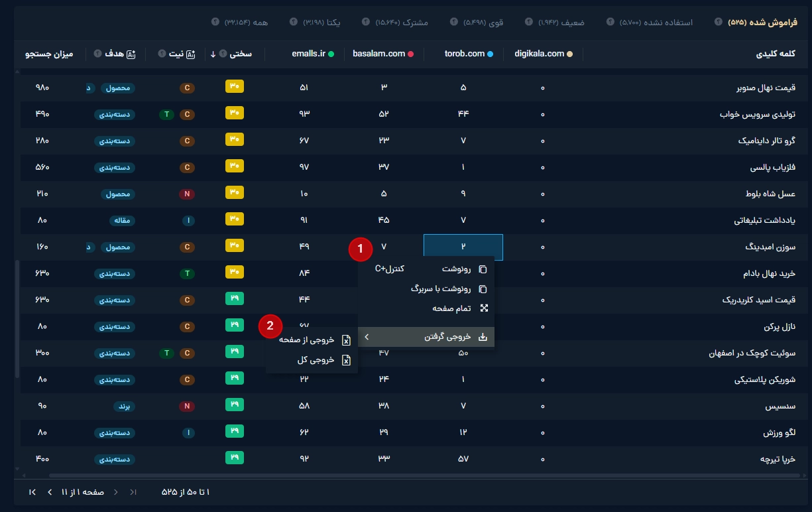Click the AI icon next to هدف header
812x512 pixels.
click(131, 54)
